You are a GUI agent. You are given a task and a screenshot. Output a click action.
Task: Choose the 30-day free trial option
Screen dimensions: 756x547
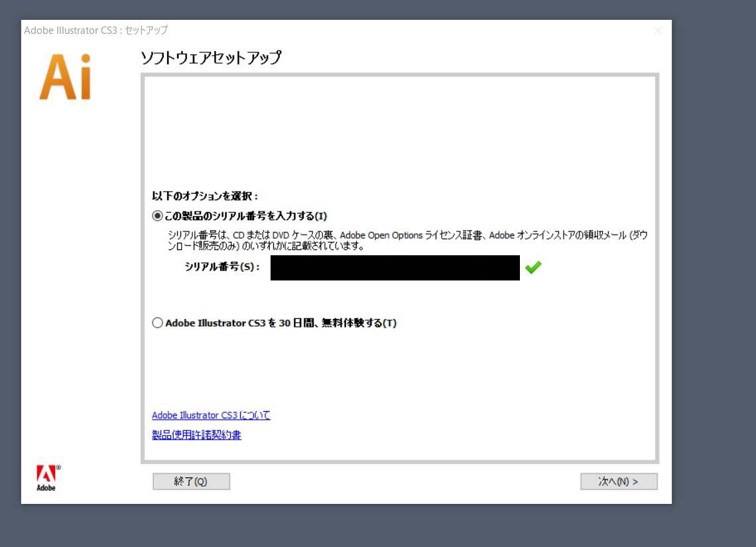pos(157,323)
